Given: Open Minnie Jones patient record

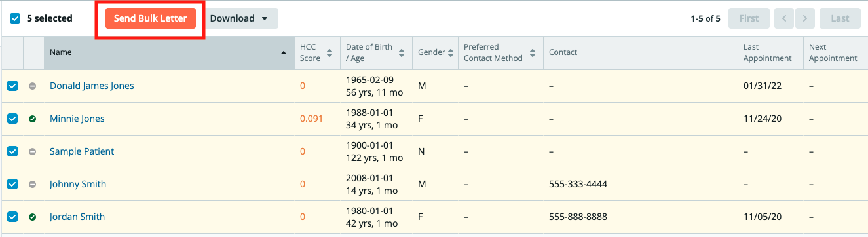Looking at the screenshot, I should click(x=77, y=119).
